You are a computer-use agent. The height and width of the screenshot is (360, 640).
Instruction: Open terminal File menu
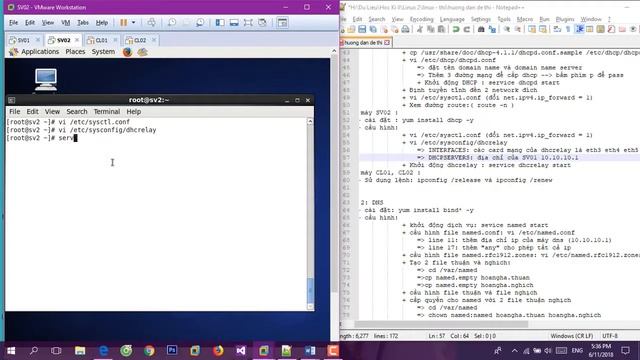[x=14, y=111]
